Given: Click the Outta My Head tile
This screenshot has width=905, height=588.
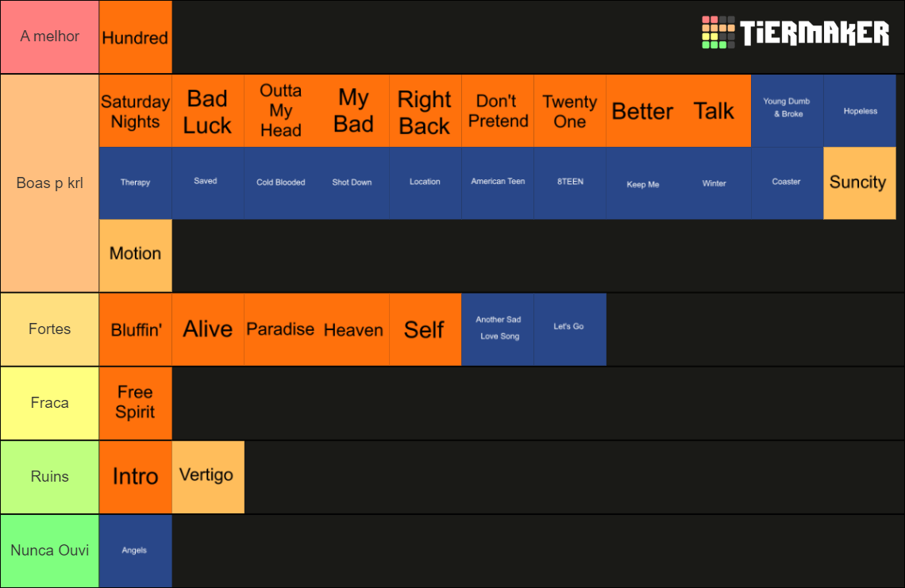Looking at the screenshot, I should tap(280, 111).
